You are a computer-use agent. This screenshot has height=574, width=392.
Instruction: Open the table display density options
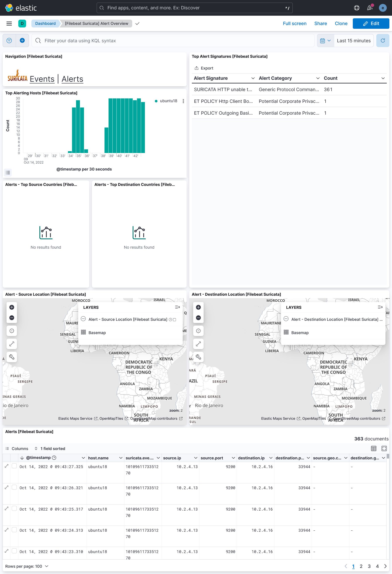tap(373, 448)
